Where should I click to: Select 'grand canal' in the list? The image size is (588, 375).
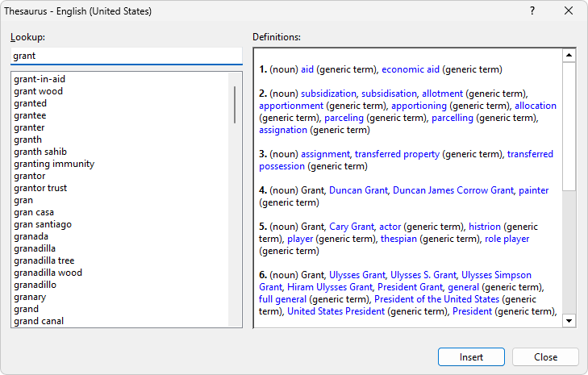pyautogui.click(x=120, y=321)
